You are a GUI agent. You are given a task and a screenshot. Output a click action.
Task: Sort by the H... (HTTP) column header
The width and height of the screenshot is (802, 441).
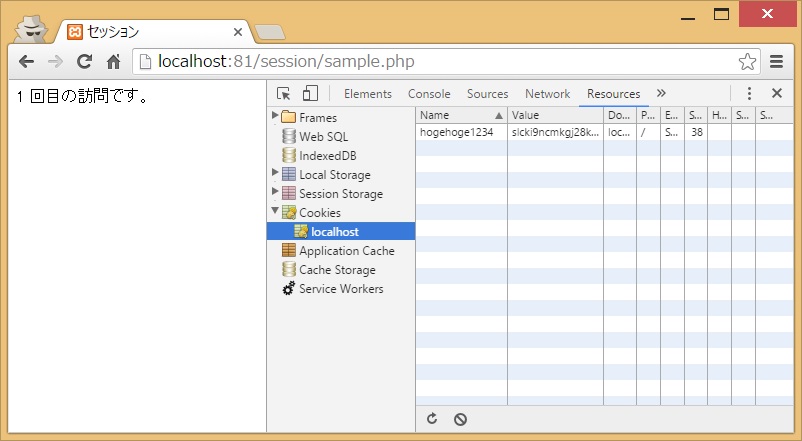click(719, 115)
